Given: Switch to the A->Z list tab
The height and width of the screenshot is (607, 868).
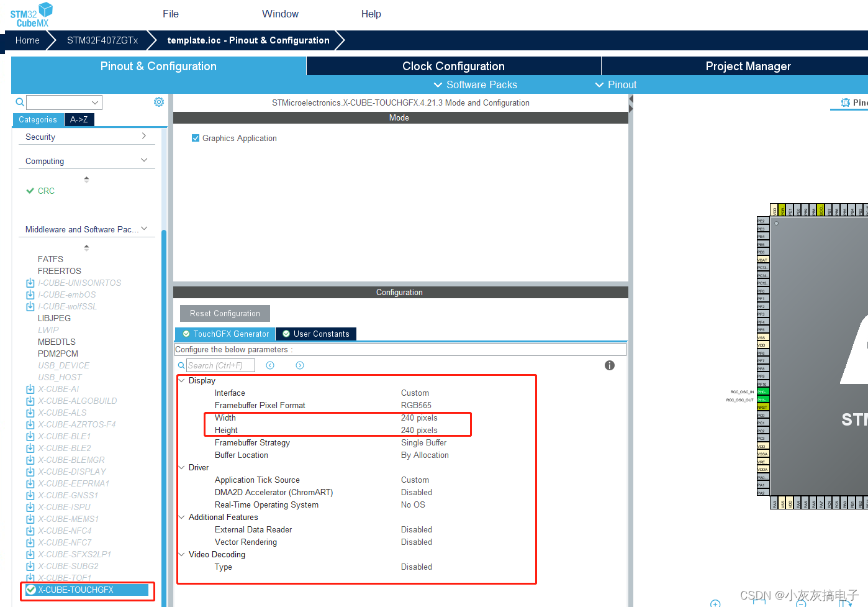Looking at the screenshot, I should tap(79, 119).
